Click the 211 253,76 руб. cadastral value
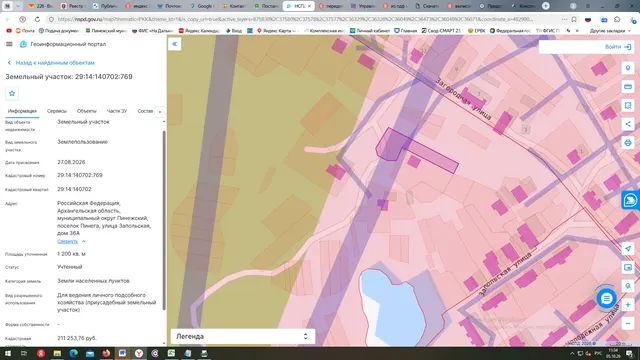The height and width of the screenshot is (360, 640). [78, 338]
